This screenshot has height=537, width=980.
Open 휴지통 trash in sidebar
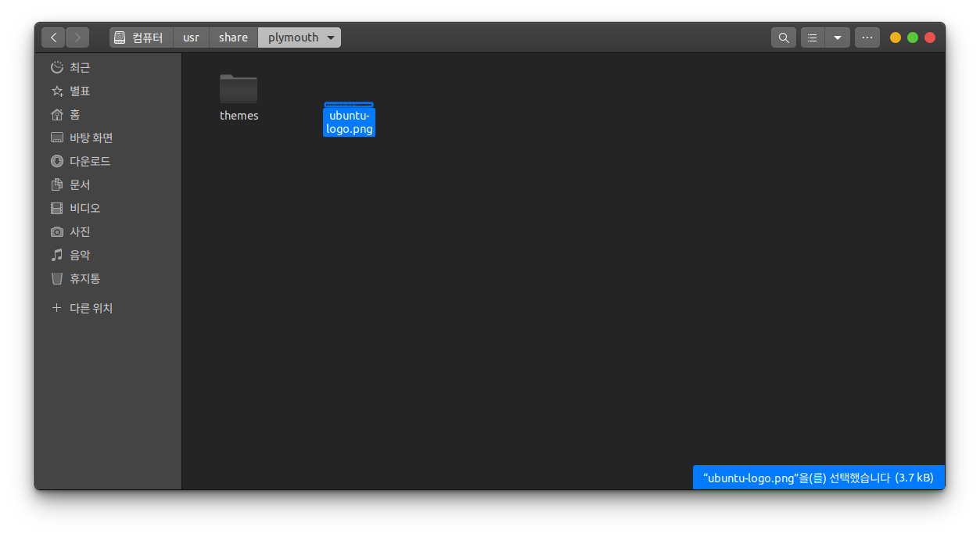point(84,278)
